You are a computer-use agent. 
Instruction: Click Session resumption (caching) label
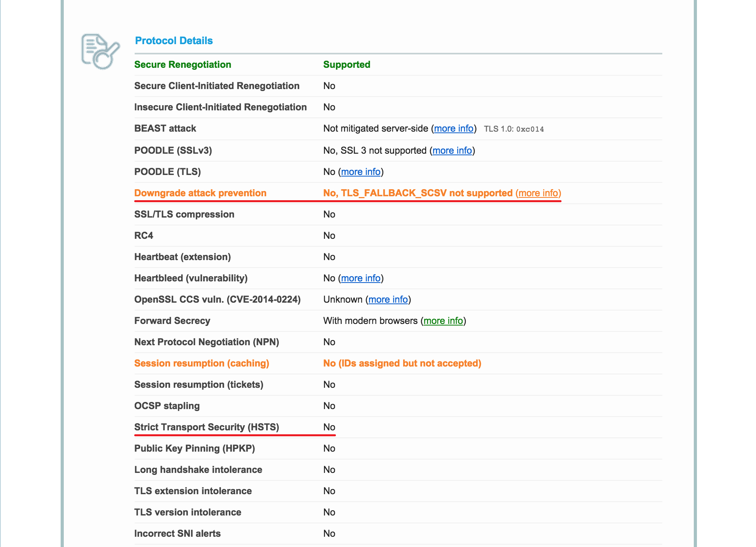coord(202,363)
